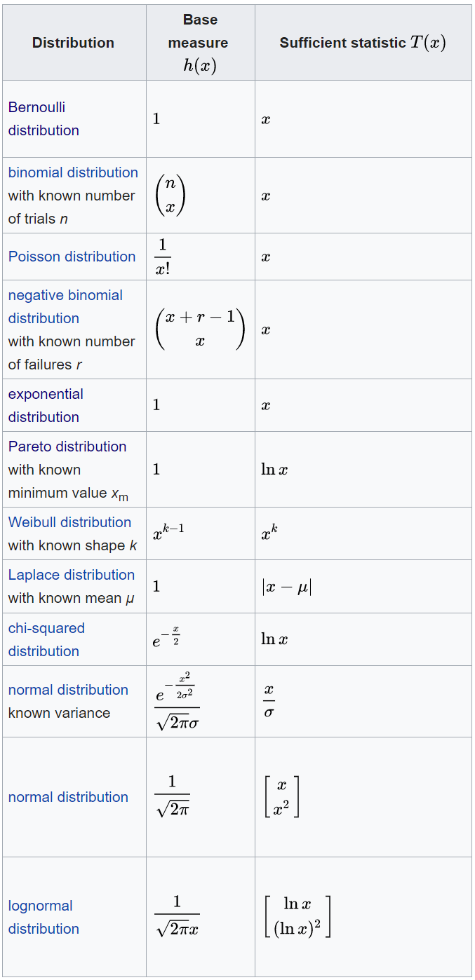Click the binomial distribution link

click(73, 172)
